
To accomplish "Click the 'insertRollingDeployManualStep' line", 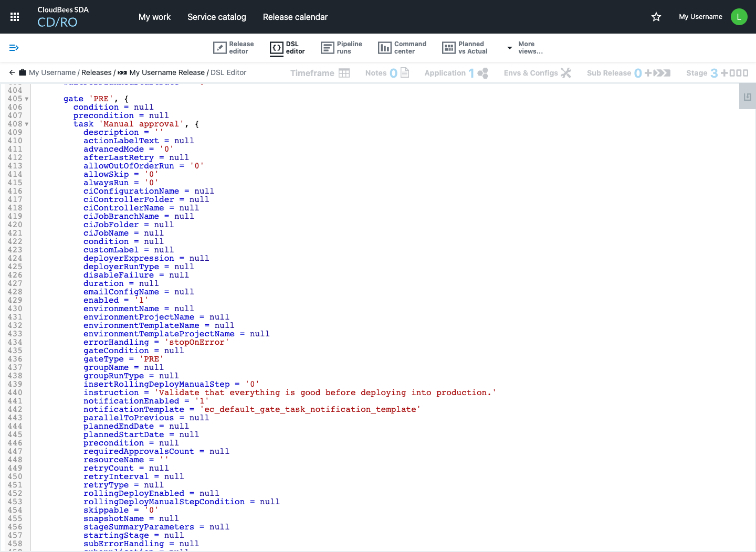I will pyautogui.click(x=171, y=384).
